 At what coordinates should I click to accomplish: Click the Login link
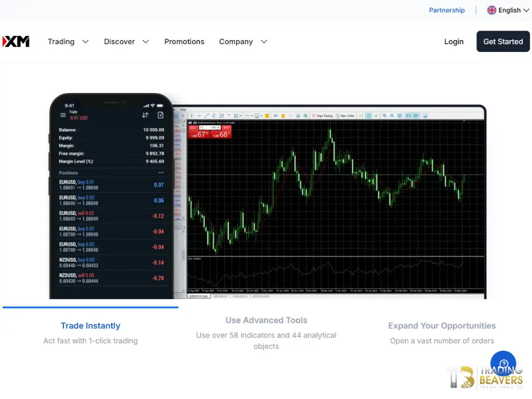click(454, 42)
